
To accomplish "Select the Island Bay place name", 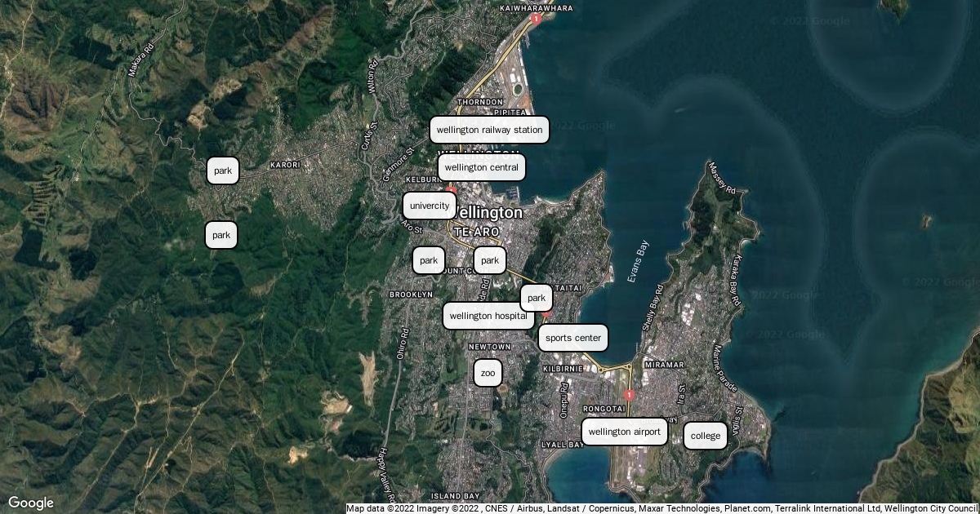I will tap(455, 496).
